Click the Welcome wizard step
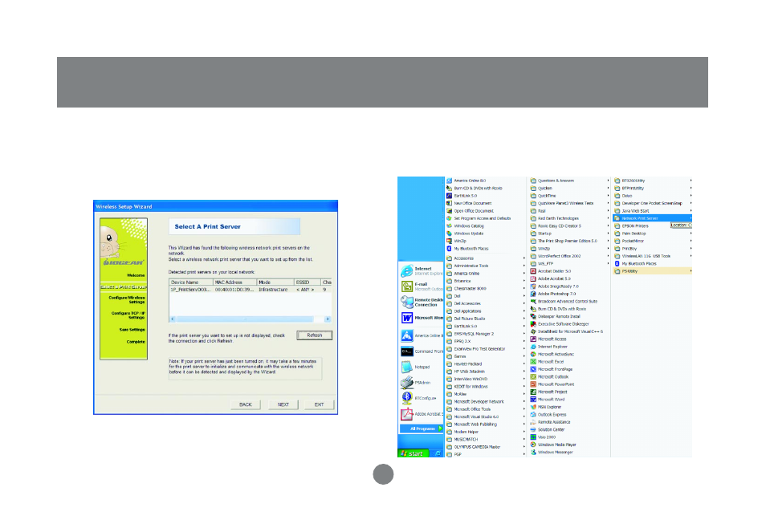Image resolution: width=766 pixels, height=532 pixels. [x=136, y=275]
